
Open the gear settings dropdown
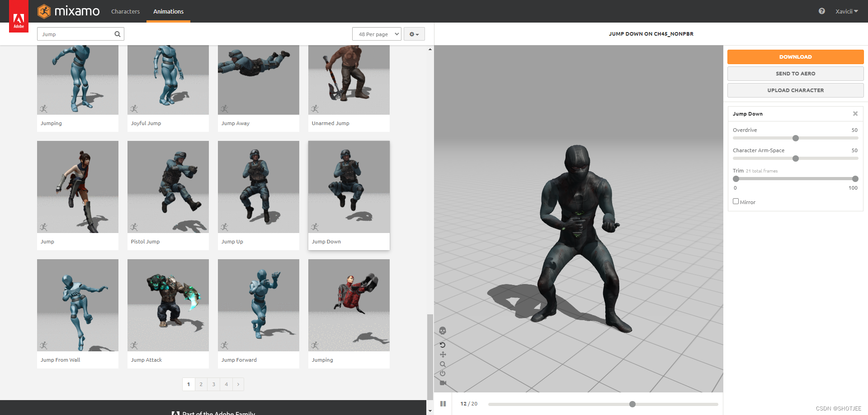414,34
